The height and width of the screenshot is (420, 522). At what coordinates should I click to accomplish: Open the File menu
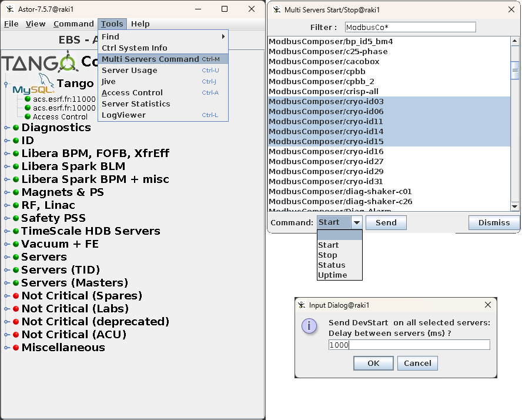pyautogui.click(x=11, y=24)
